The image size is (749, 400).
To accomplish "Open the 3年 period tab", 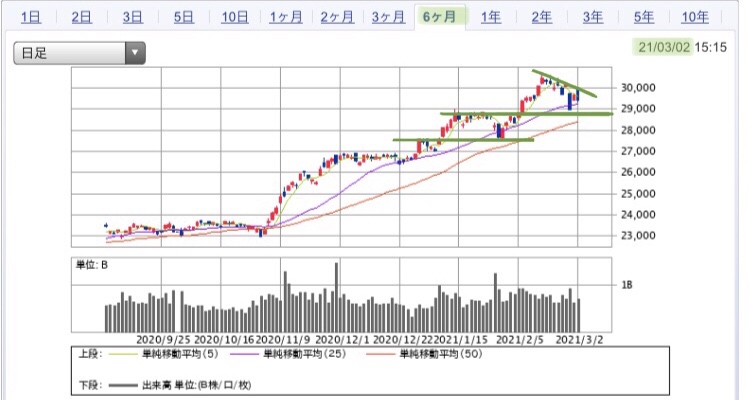I will [593, 18].
